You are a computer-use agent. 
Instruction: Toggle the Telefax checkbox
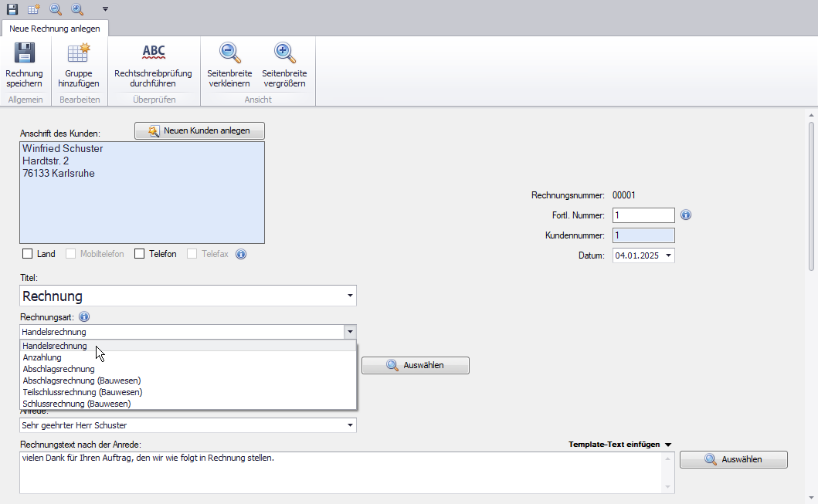coord(192,254)
